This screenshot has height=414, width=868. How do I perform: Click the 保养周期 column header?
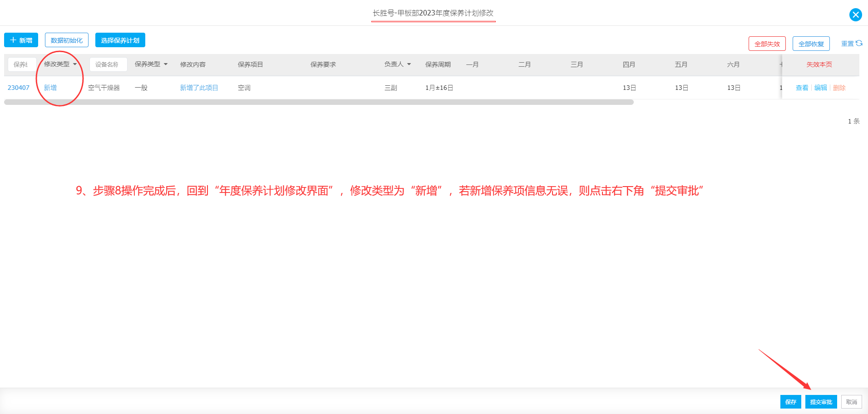point(438,64)
